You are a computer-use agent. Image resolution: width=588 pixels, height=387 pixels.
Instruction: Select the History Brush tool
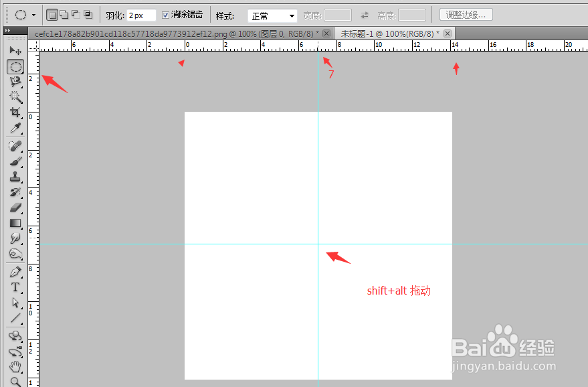click(15, 192)
